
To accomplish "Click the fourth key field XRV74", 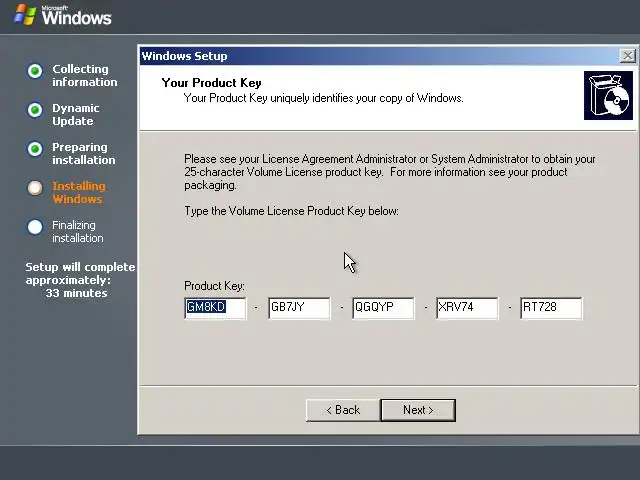I will point(467,308).
